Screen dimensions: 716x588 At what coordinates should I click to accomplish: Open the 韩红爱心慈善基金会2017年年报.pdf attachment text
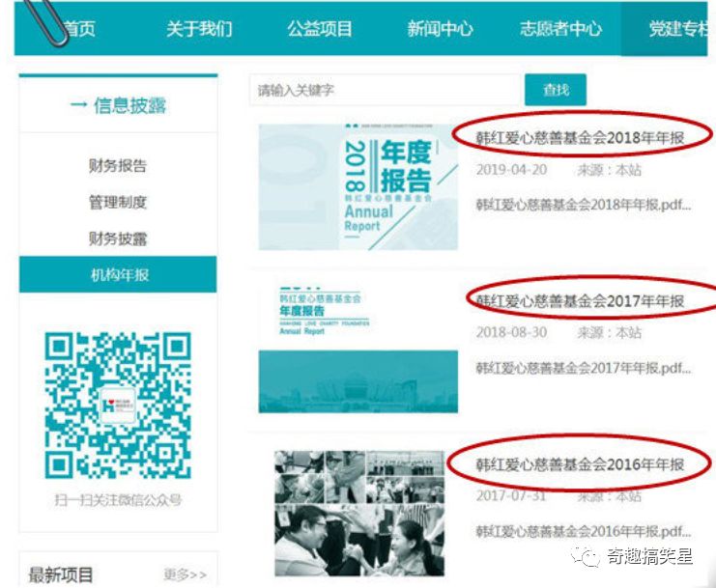coord(583,368)
